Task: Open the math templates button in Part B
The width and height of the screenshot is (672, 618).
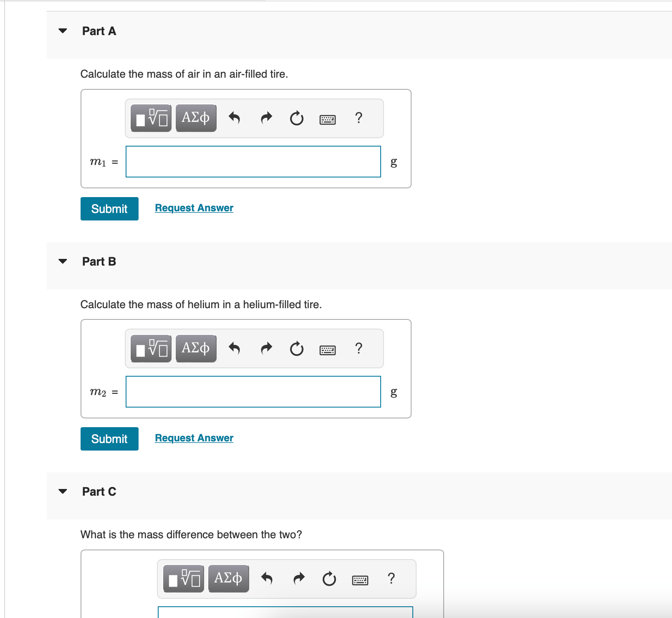Action: (x=151, y=348)
